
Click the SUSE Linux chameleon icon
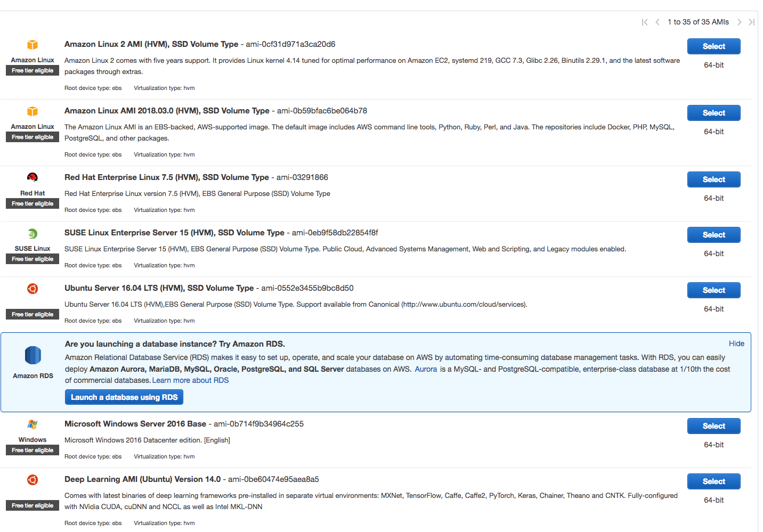33,233
